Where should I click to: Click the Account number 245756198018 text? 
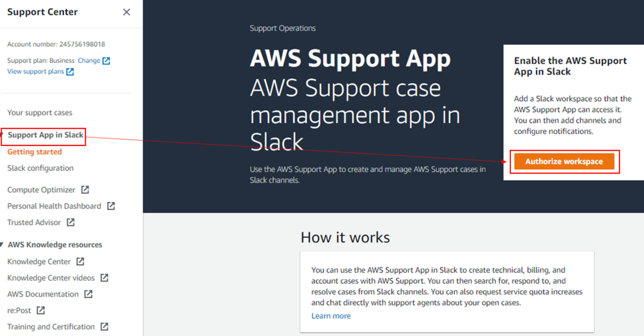coord(56,45)
